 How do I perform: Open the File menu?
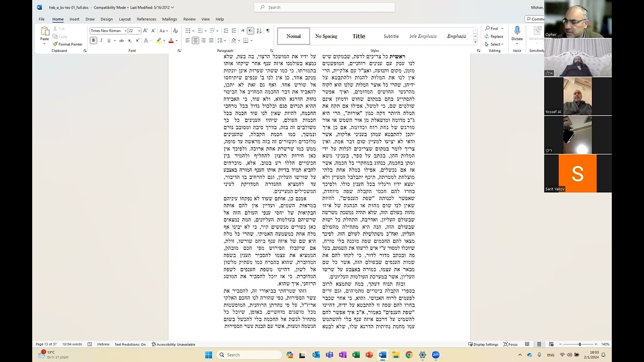(x=42, y=19)
